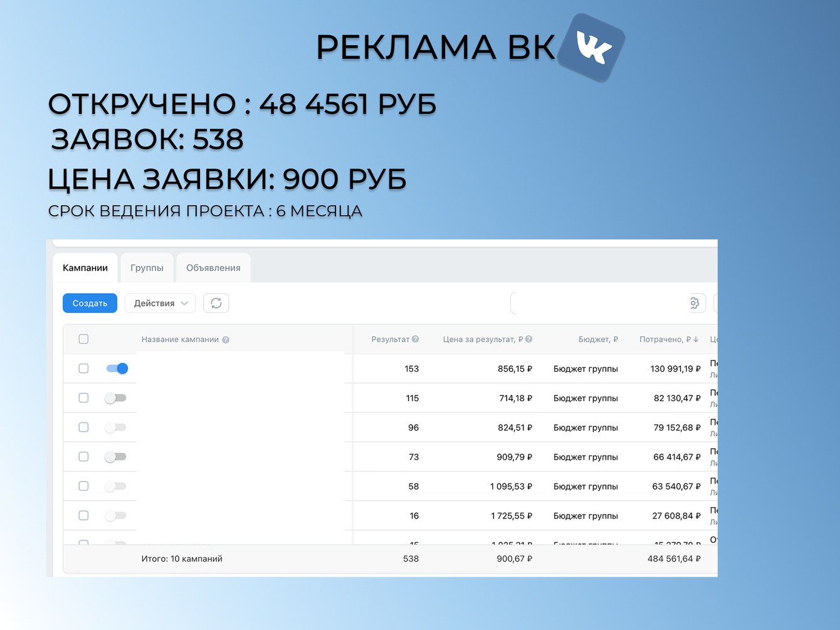Check the checkbox for the 96 results row

(83, 428)
